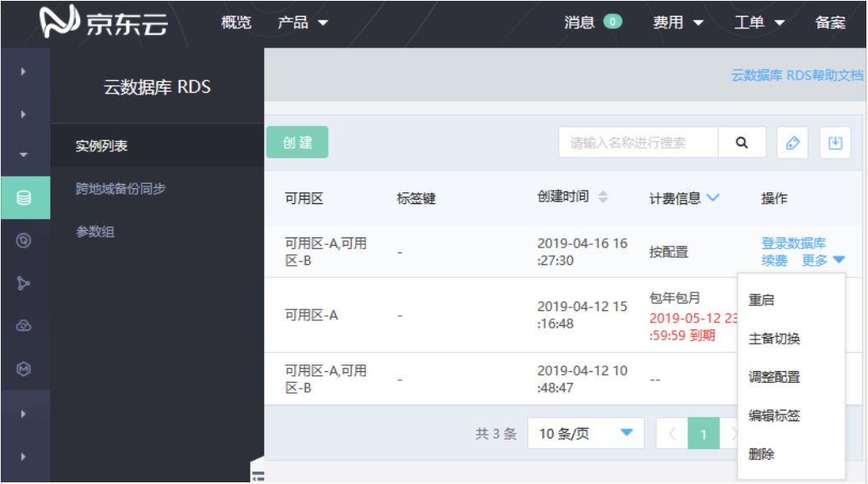Click the circular gauge icon in left rail
Screen dimensions: 868x484
pyautogui.click(x=23, y=241)
